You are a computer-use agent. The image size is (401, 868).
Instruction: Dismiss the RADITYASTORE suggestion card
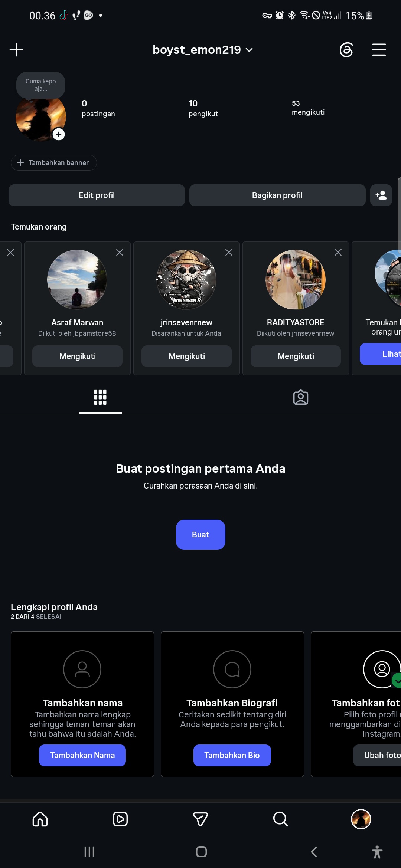[x=338, y=252]
